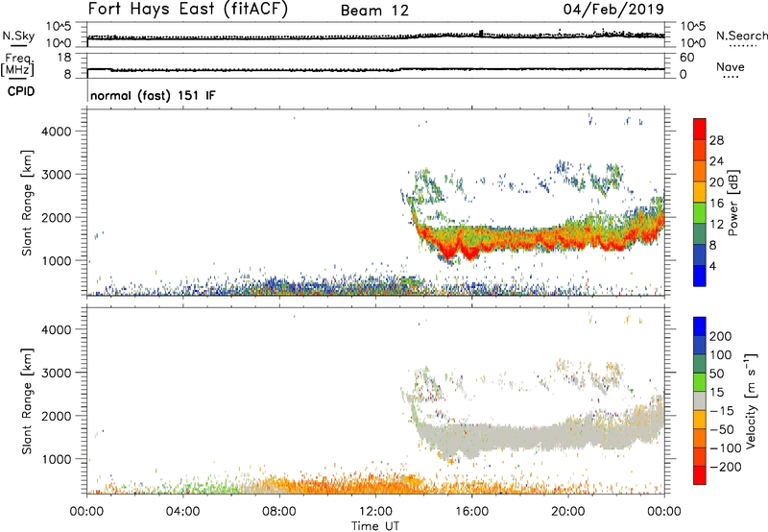Click the '08:00' time tick label
The image size is (768, 532).
[x=279, y=512]
